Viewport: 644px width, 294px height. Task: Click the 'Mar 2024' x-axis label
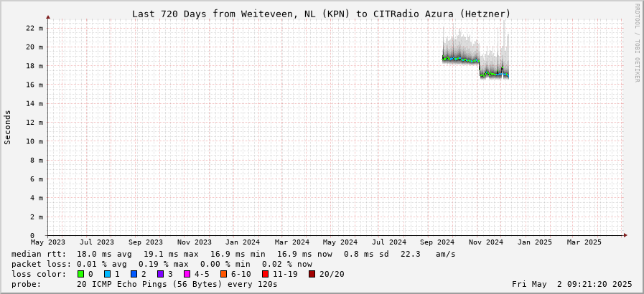pos(292,243)
